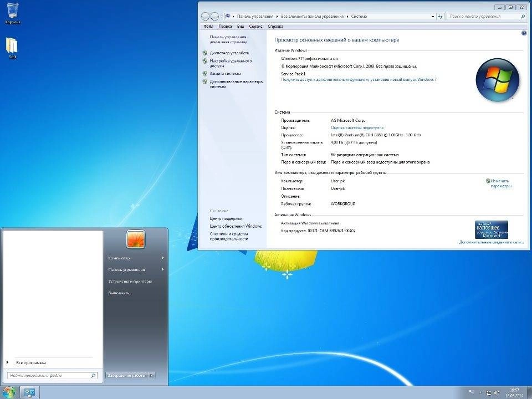The image size is (532, 399).
Task: Show hidden tray icons arrow
Action: 481,393
